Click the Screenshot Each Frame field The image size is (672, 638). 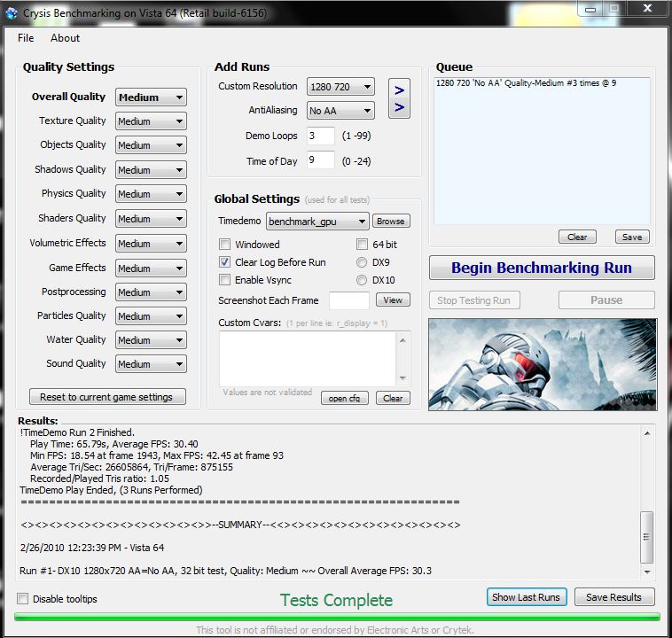(349, 300)
